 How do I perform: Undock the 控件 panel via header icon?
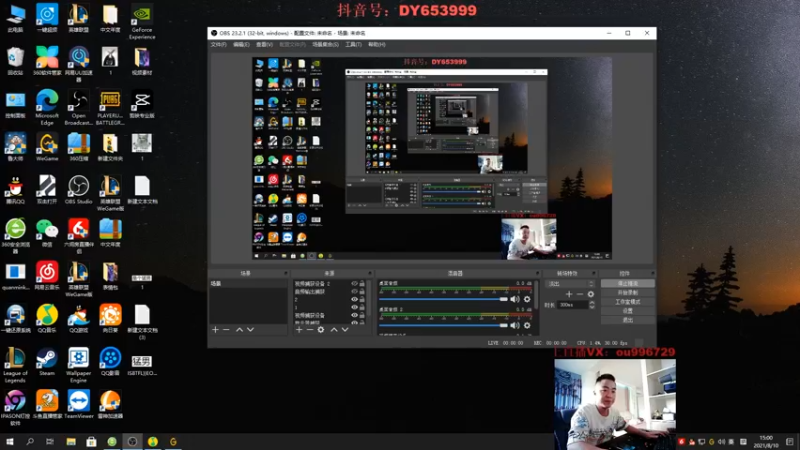[653, 273]
